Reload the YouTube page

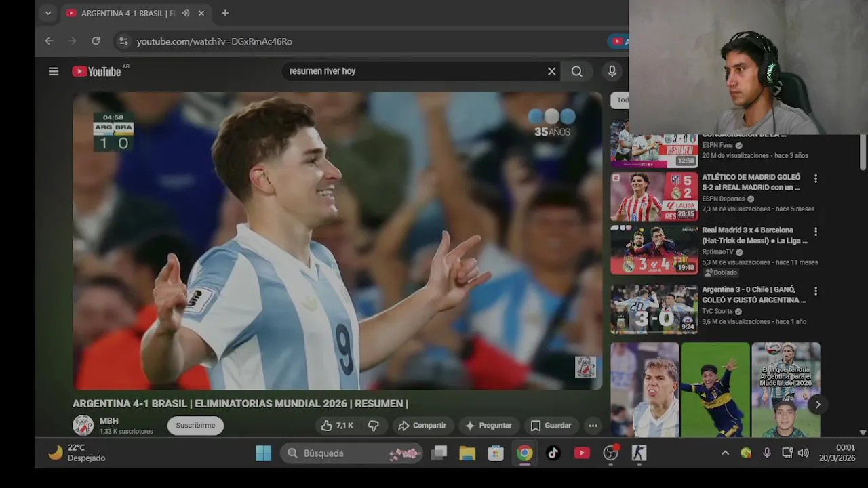point(96,41)
